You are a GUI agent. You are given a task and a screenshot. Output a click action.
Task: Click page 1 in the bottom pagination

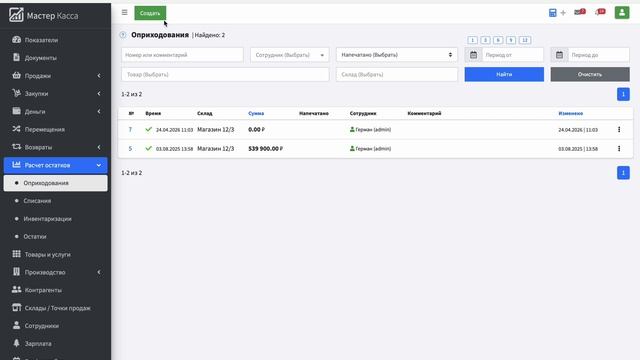point(623,173)
